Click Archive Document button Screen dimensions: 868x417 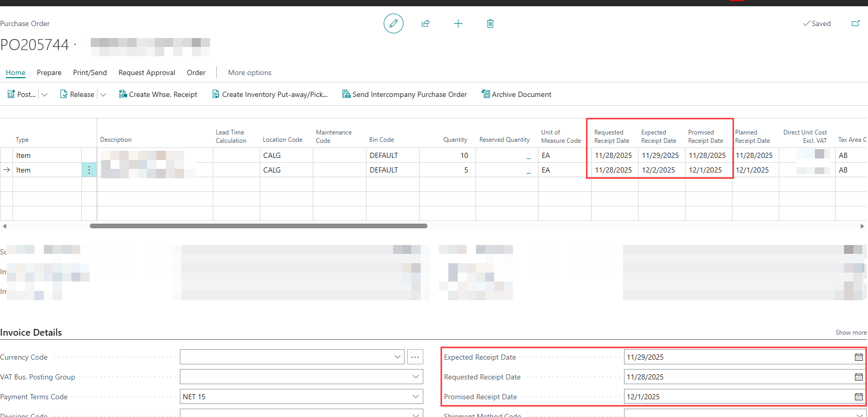[516, 94]
